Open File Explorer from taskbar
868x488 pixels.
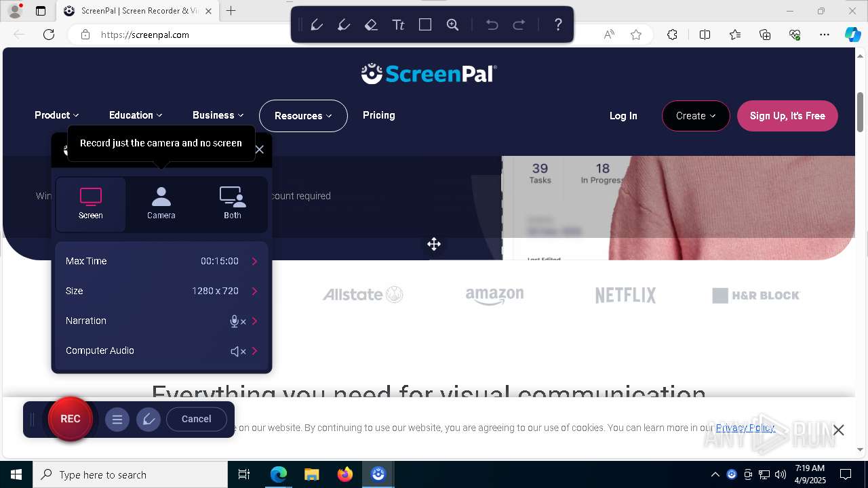point(311,474)
